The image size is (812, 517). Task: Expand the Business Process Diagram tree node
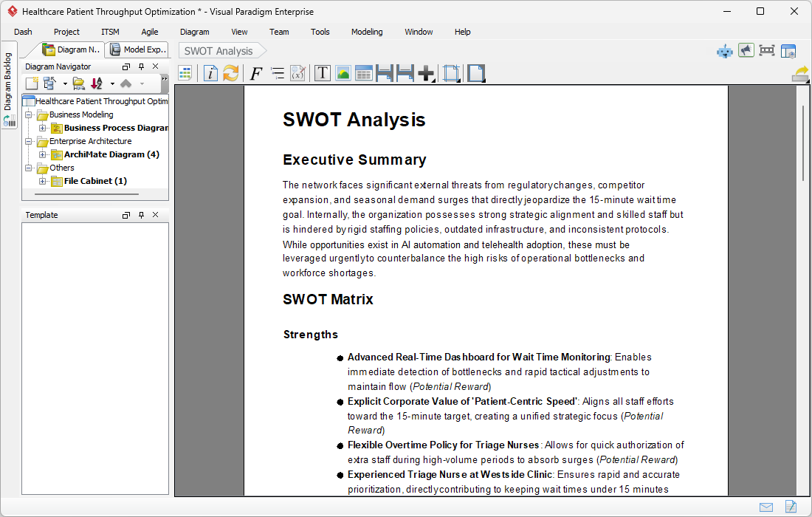(x=42, y=128)
